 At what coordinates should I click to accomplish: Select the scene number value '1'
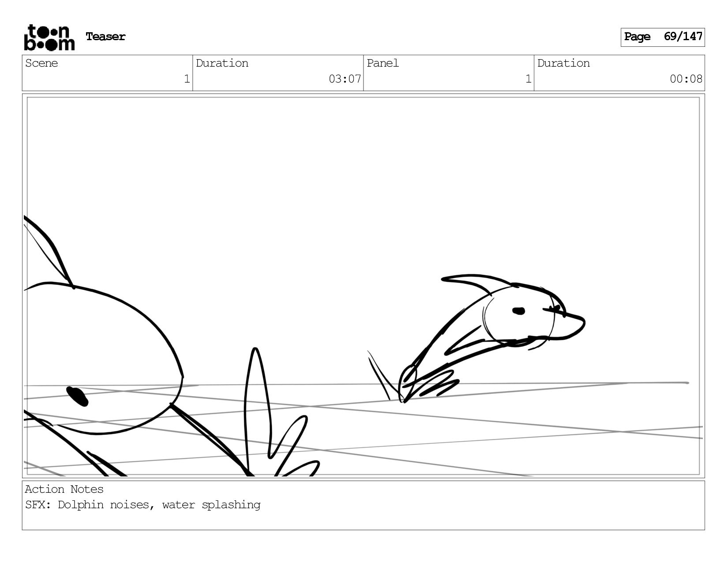pos(187,79)
